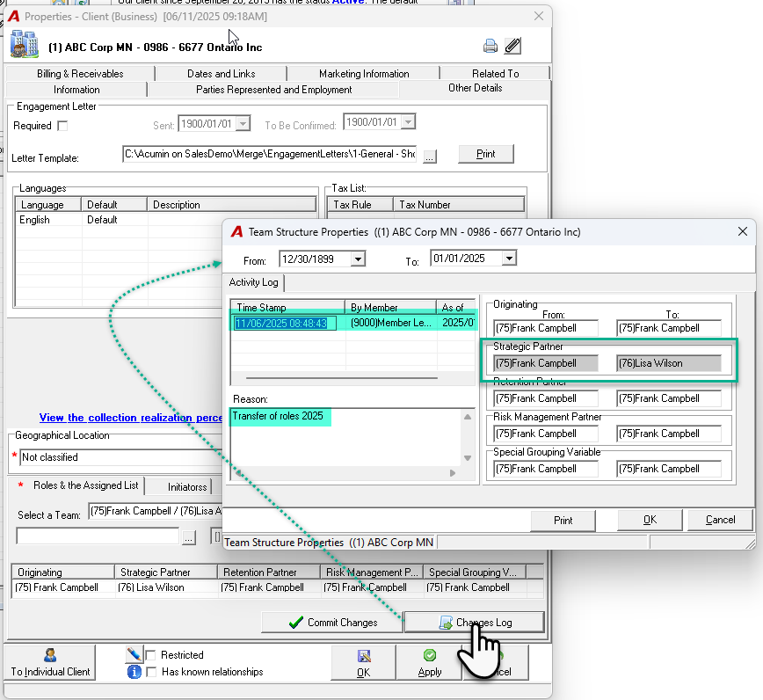Check the Has known relationships box
Screen dimensions: 763x700
tap(151, 672)
